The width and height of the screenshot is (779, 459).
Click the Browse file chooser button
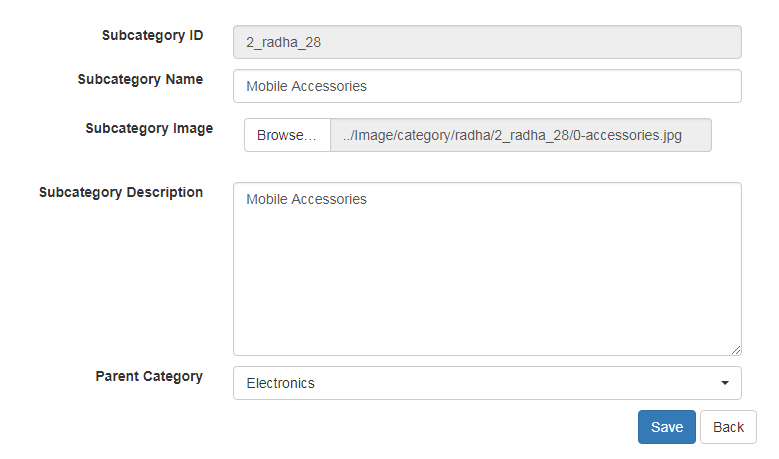click(287, 135)
